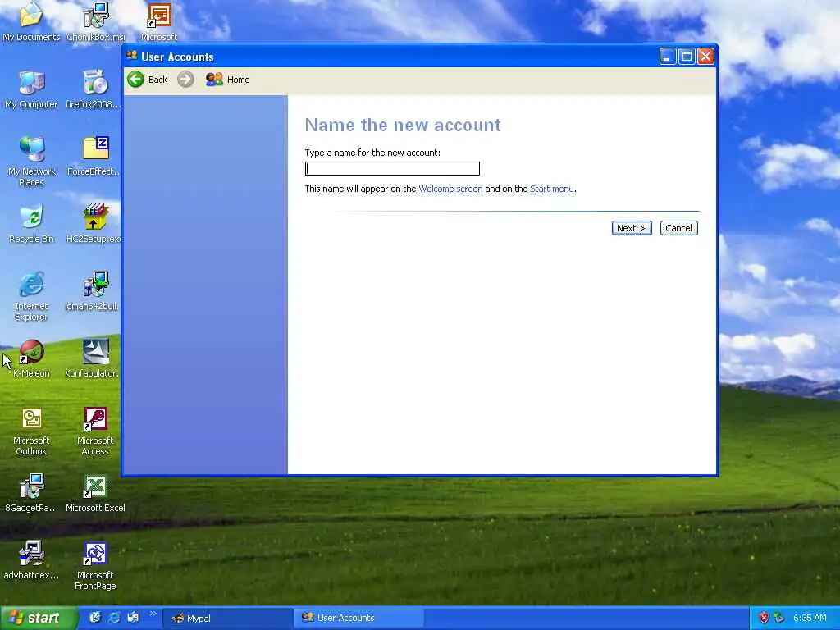Select advbattoex installer icon
The image size is (840, 630).
pos(31,559)
